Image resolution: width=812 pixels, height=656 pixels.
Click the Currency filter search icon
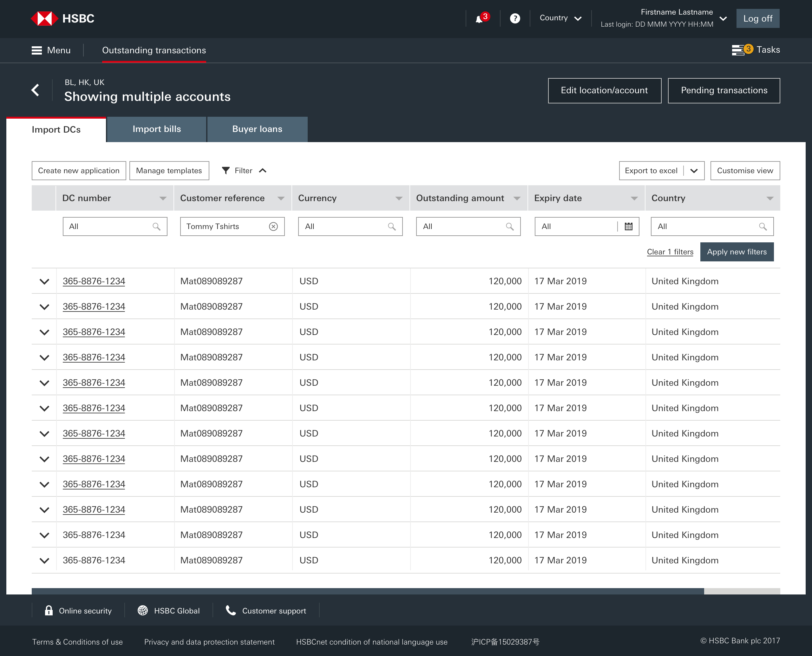coord(392,226)
